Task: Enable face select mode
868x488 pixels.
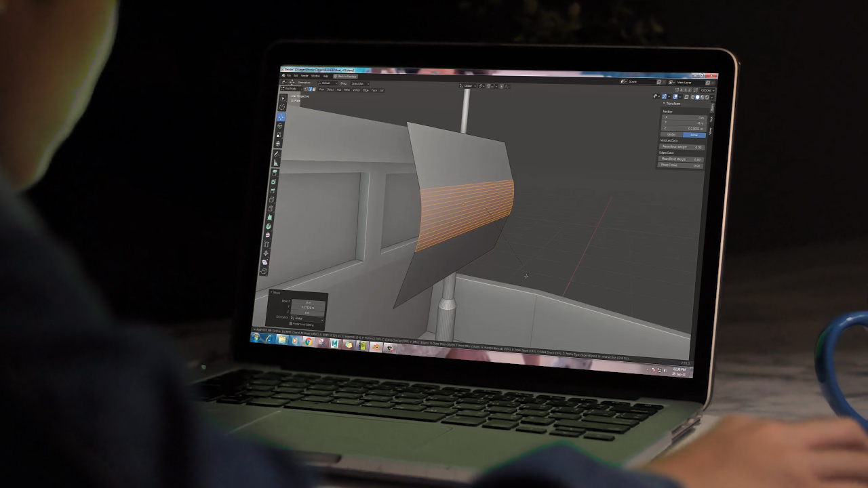Action: coord(314,89)
